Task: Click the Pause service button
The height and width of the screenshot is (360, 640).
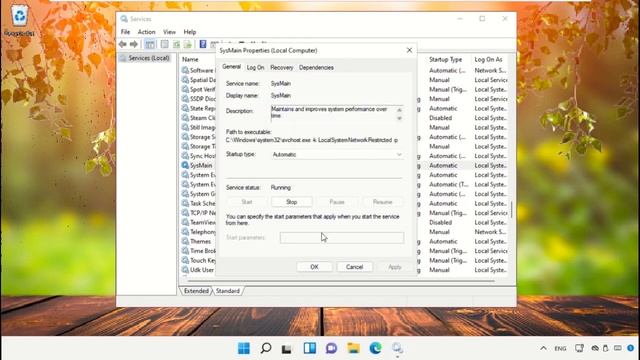Action: (337, 202)
